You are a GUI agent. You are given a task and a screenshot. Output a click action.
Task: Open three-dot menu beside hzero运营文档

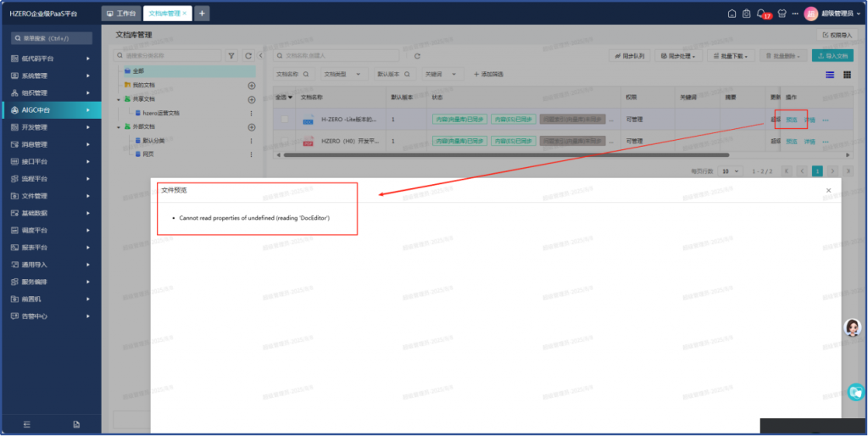(251, 113)
